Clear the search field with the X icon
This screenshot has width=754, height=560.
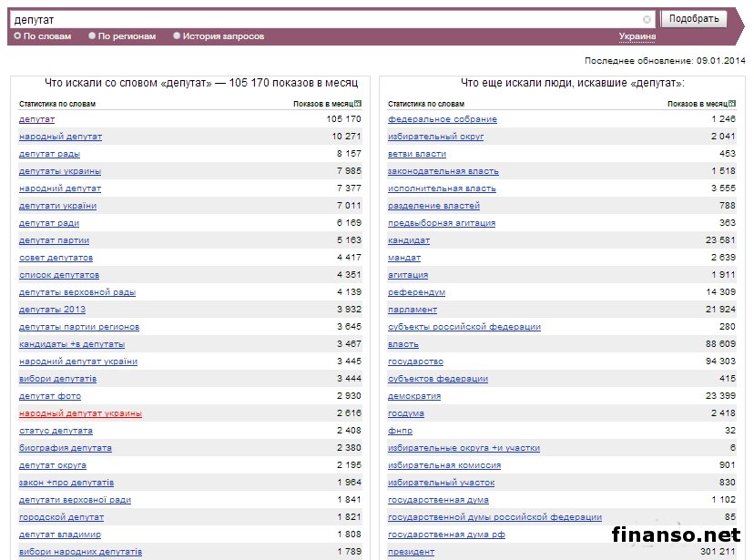point(647,19)
